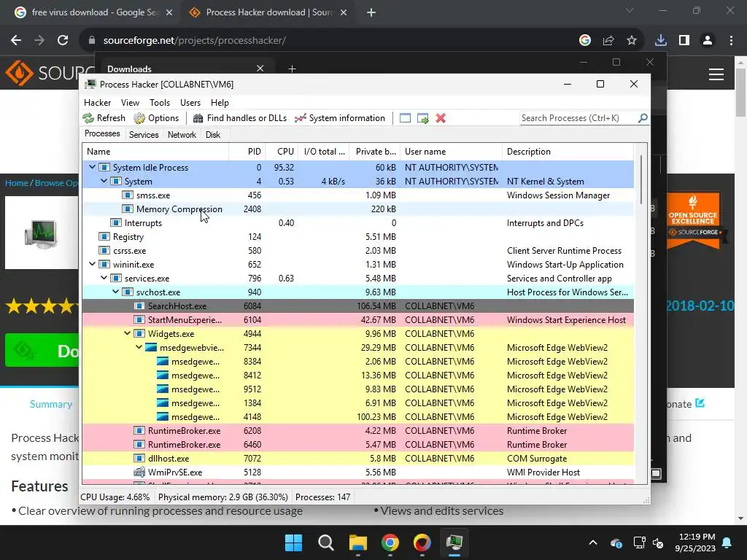The height and width of the screenshot is (560, 747).
Task: Switch to free virus download browser tab
Action: pyautogui.click(x=94, y=12)
